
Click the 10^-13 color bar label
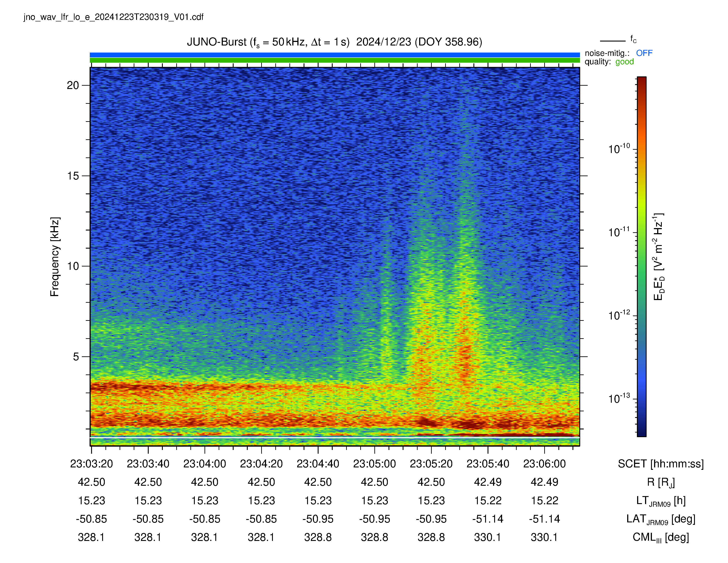pyautogui.click(x=619, y=398)
